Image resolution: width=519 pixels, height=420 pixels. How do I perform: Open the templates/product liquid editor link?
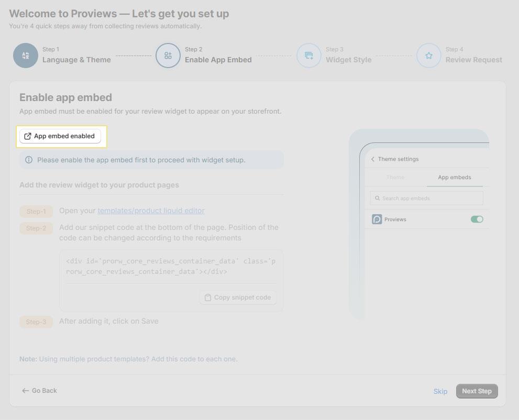coord(151,211)
